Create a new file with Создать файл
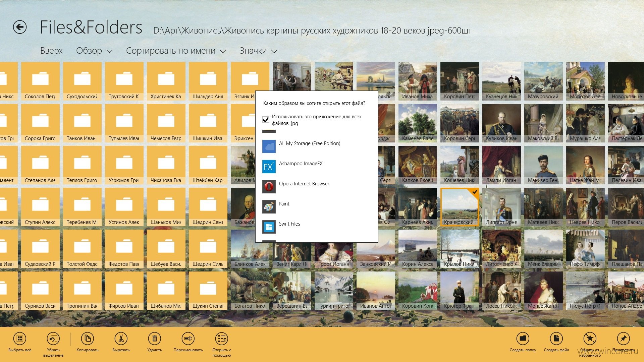 [x=556, y=339]
